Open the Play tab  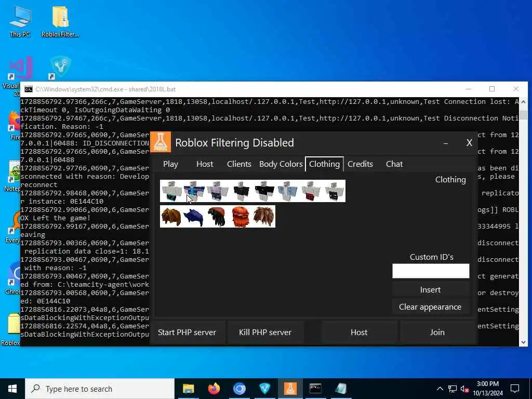tap(170, 164)
